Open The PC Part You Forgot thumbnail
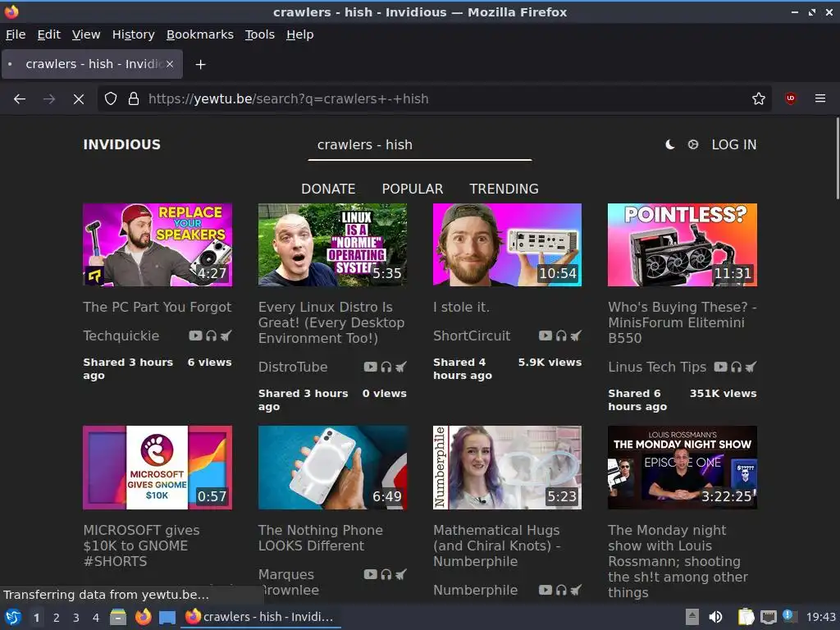 [157, 244]
